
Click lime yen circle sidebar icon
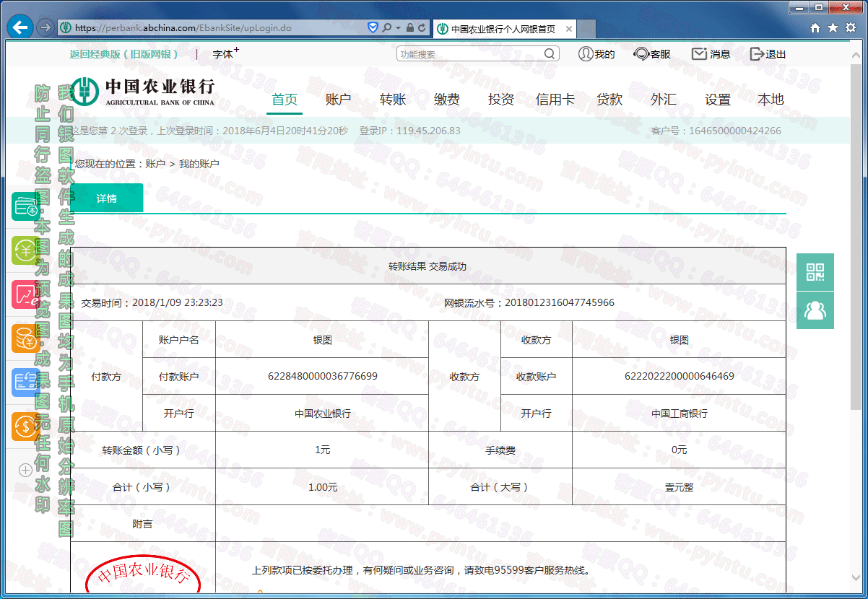26,250
